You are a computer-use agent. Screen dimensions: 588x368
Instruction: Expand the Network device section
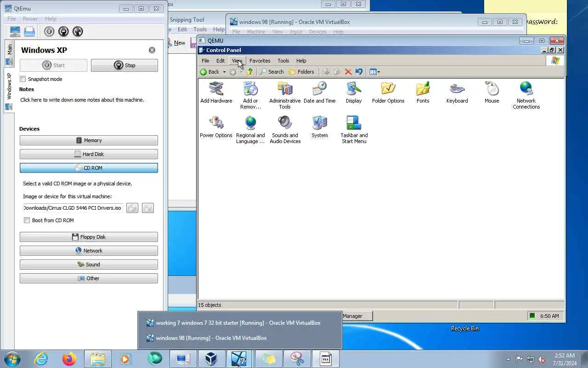89,251
